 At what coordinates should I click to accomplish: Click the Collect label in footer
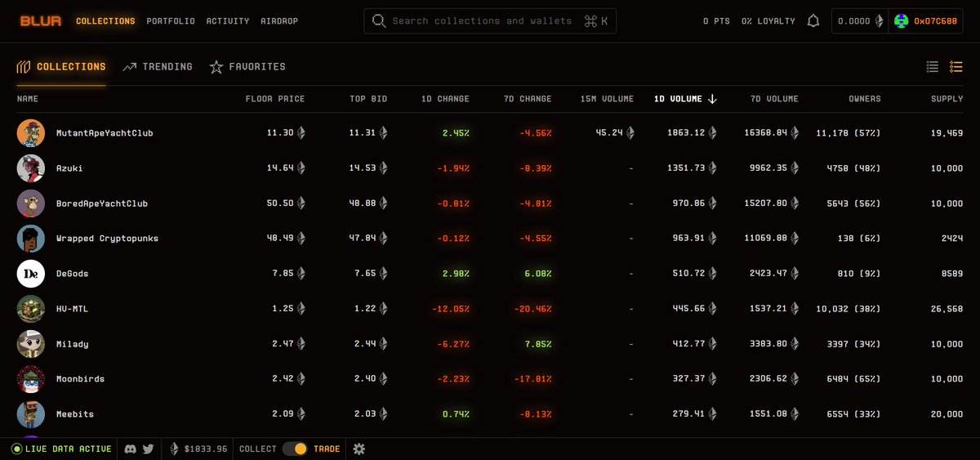pyautogui.click(x=257, y=449)
